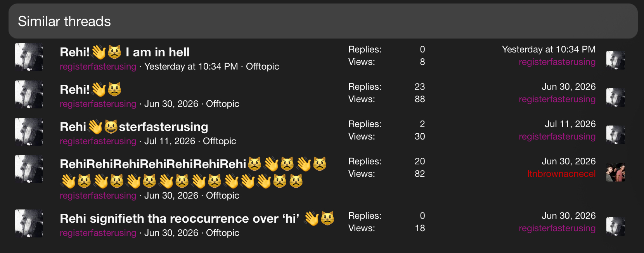Image resolution: width=644 pixels, height=253 pixels.
Task: Open the long 'RehiRehiRehiRehi' emoji thread
Action: (x=193, y=172)
